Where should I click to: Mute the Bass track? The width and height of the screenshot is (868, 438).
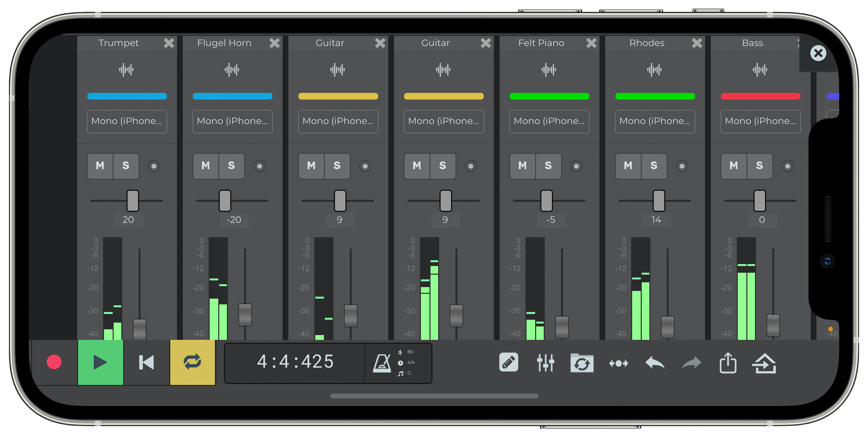[734, 166]
